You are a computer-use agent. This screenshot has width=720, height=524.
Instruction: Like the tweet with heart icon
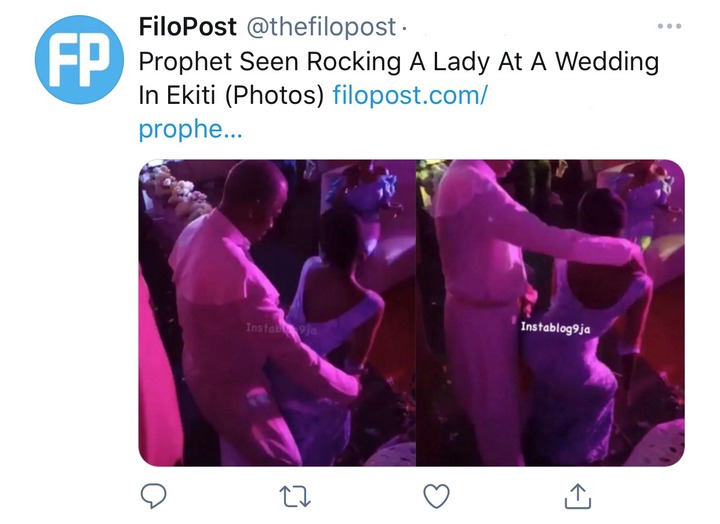[x=436, y=496]
